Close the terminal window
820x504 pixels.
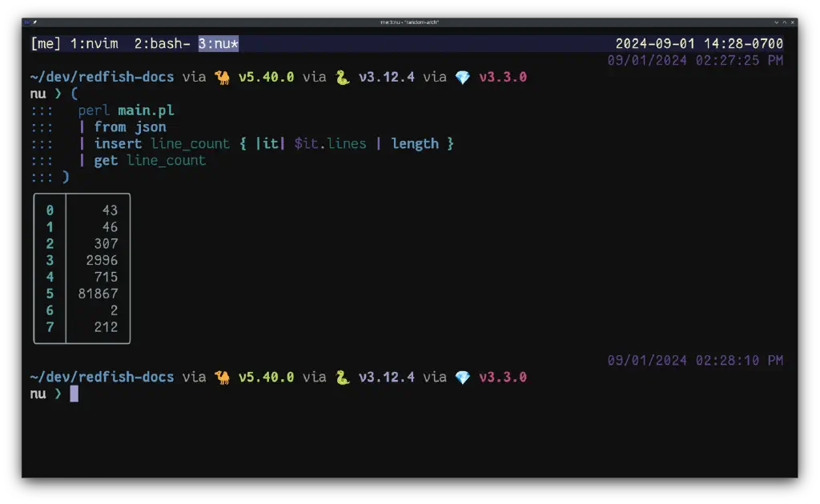tap(792, 22)
